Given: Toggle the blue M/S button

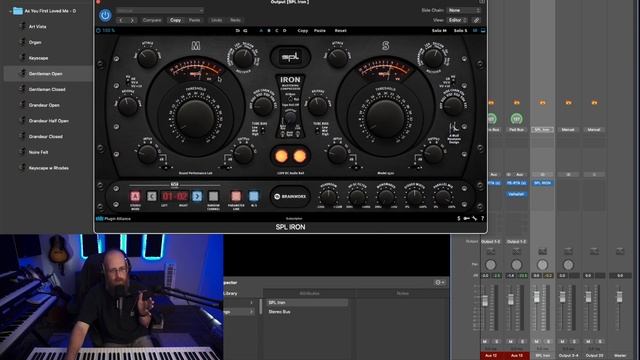Looking at the screenshot, I should (254, 196).
